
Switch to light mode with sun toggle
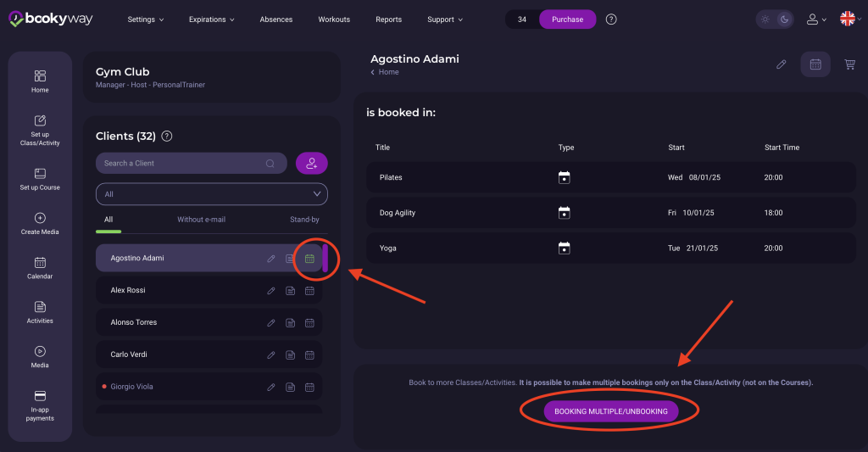click(767, 20)
